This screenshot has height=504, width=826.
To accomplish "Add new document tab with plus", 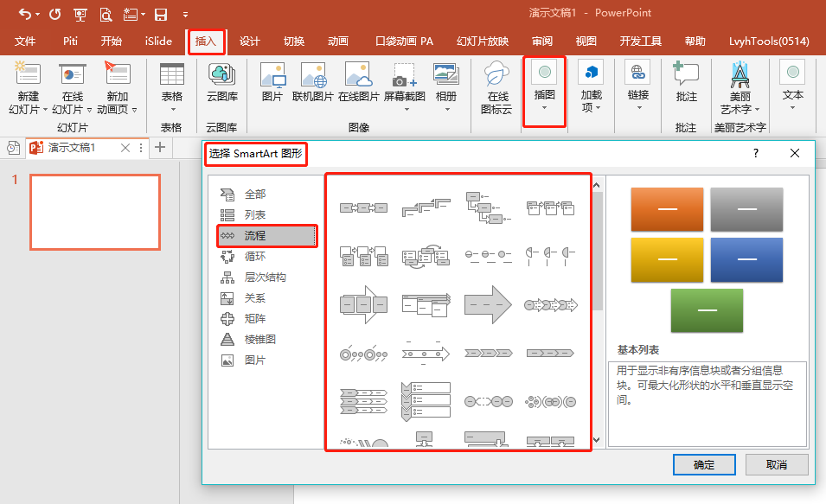I will 160,147.
